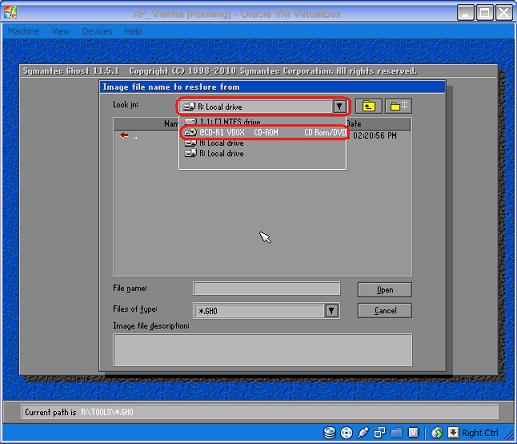Click the red back arrow parent folder entry
Viewport: 517px width, 444px height.
click(x=124, y=136)
